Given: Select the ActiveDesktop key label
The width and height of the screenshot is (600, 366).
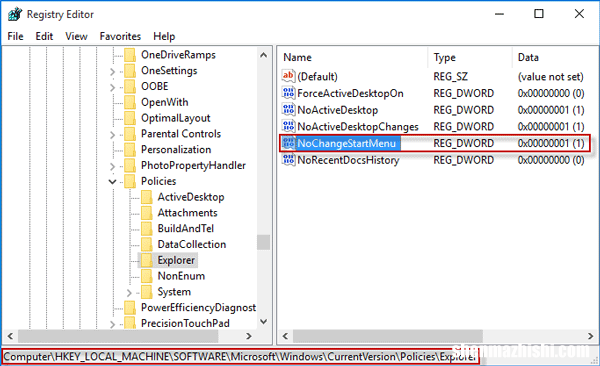Looking at the screenshot, I should (x=191, y=197).
